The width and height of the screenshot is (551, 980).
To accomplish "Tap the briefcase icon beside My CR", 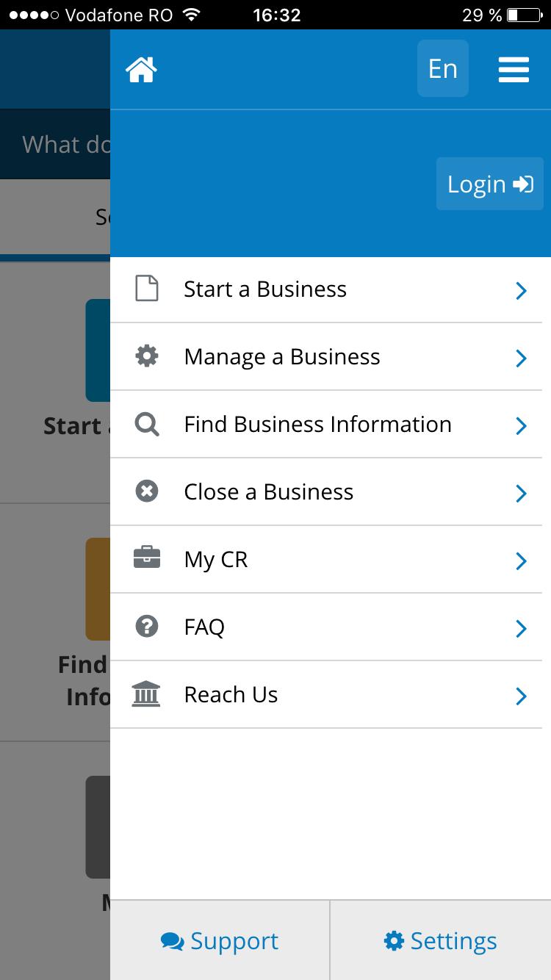I will click(147, 559).
